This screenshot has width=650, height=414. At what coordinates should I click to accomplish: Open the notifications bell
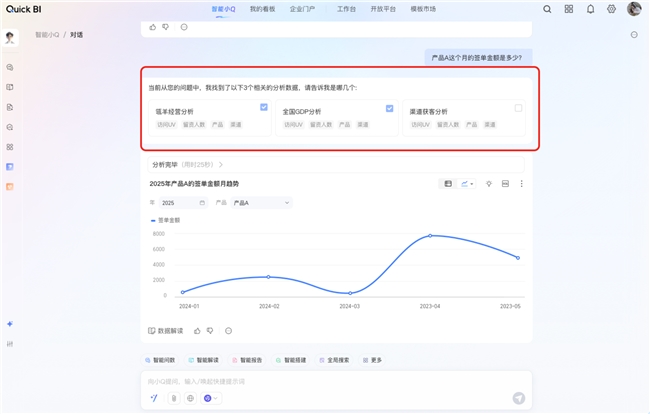point(590,9)
